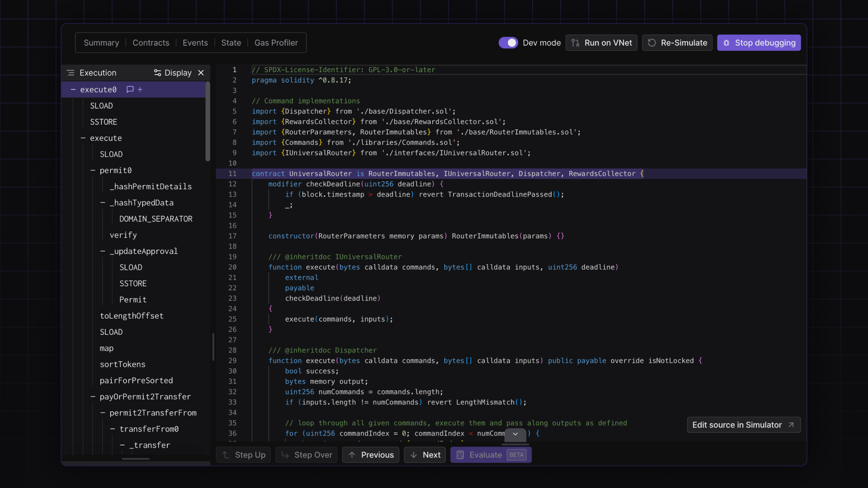Click the plus icon beside execute0
The image size is (868, 488).
point(140,89)
